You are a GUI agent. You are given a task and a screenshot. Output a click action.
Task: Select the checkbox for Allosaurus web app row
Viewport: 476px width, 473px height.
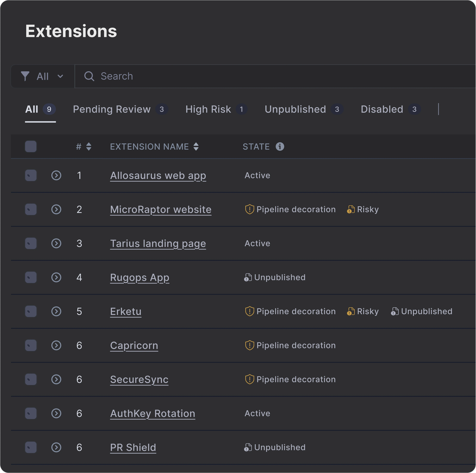[x=31, y=175]
